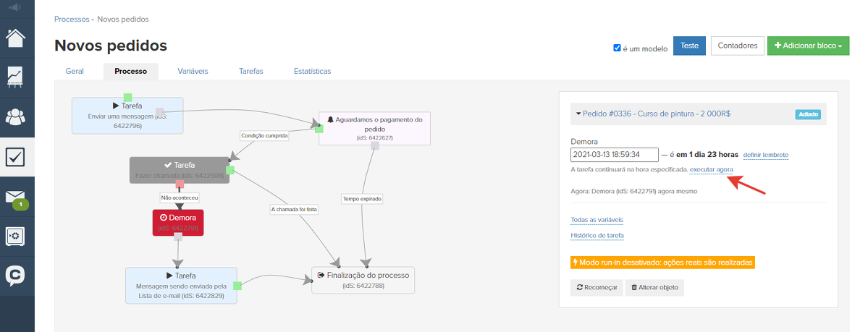Open the users group icon in sidebar
The height and width of the screenshot is (332, 868).
[17, 116]
